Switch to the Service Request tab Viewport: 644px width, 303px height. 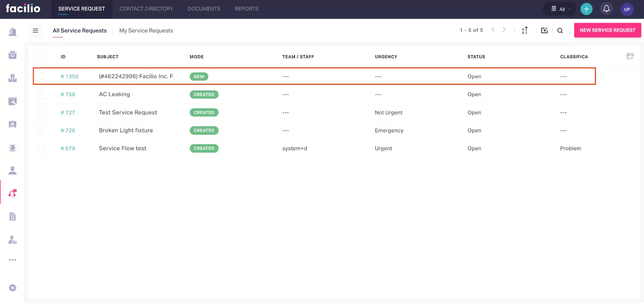point(82,9)
